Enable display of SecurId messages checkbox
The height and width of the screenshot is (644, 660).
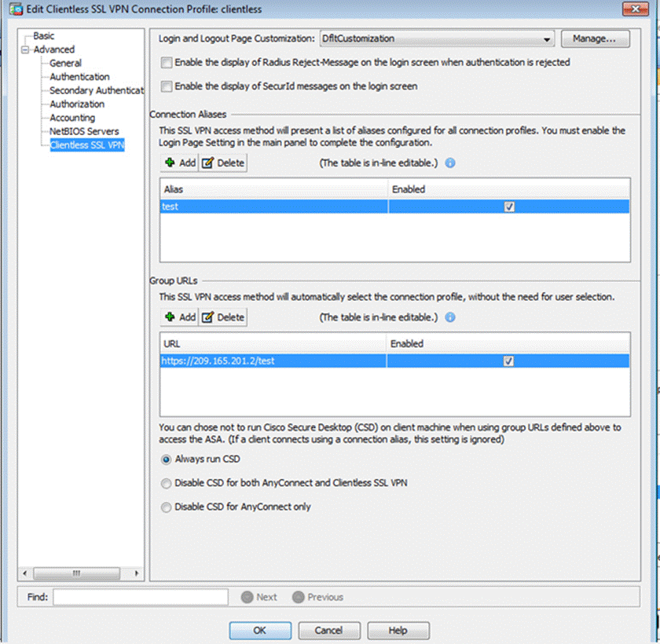[166, 86]
